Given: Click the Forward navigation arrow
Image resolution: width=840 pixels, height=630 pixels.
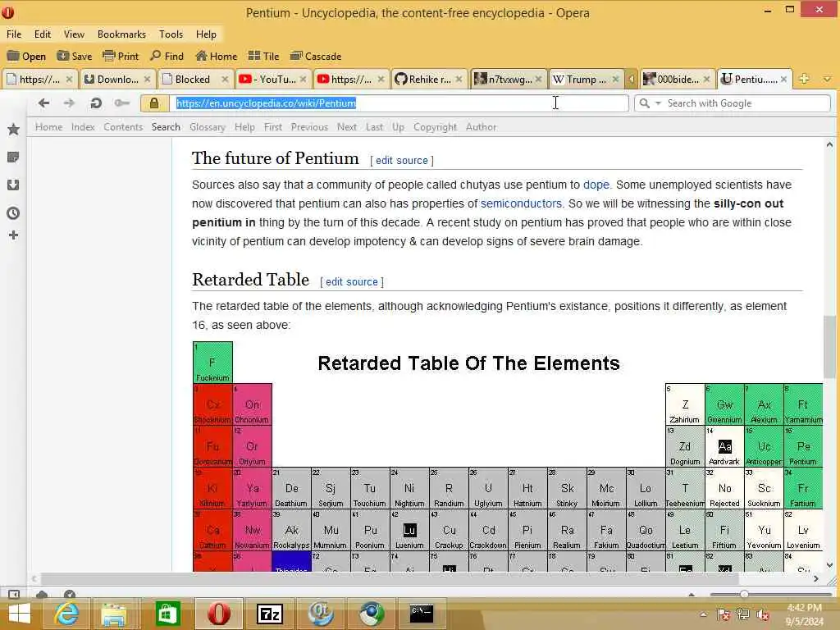Looking at the screenshot, I should pos(69,103).
